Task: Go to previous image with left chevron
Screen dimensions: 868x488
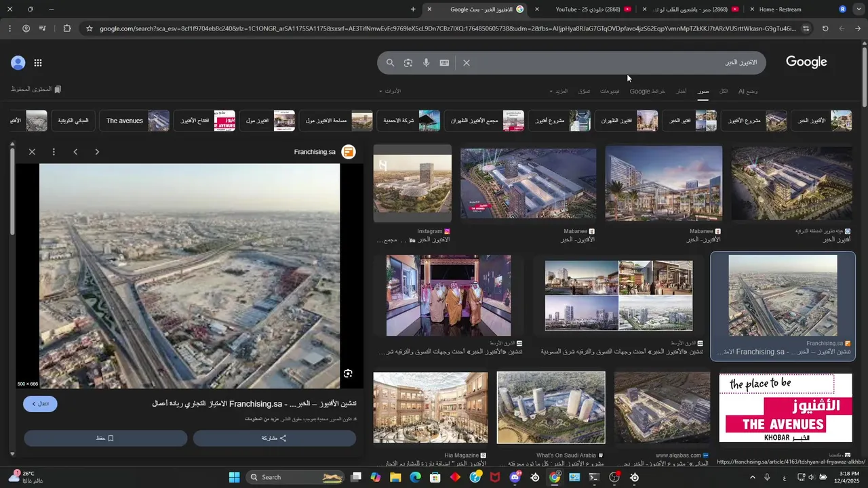Action: point(75,152)
